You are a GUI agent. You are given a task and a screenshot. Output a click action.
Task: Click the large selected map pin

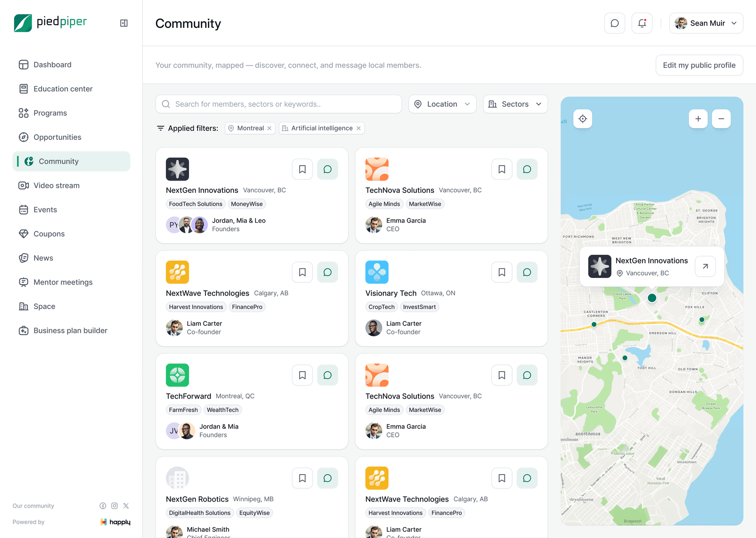(x=652, y=298)
